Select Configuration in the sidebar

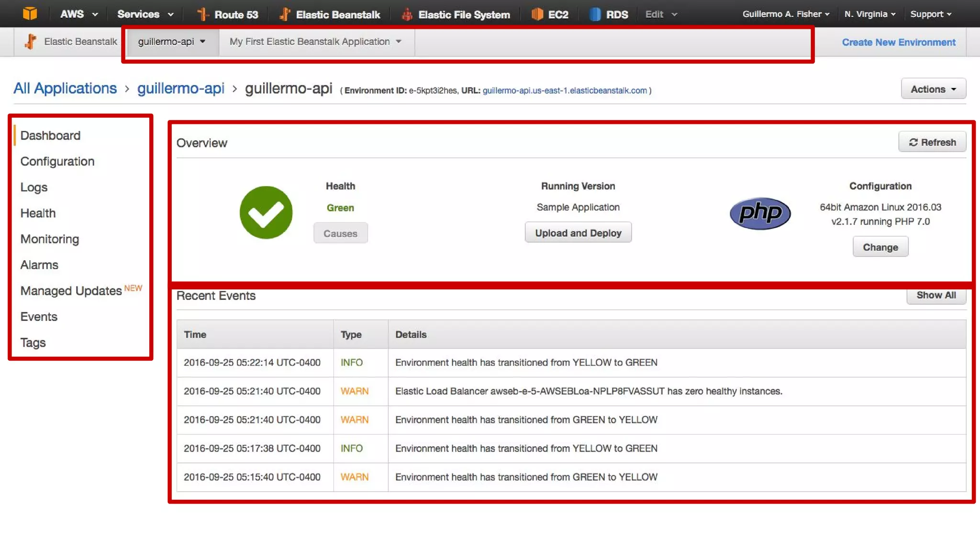click(x=57, y=162)
